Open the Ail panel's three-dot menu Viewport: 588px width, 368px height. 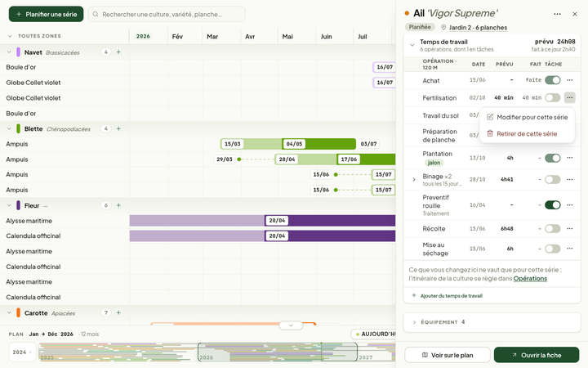tap(557, 14)
